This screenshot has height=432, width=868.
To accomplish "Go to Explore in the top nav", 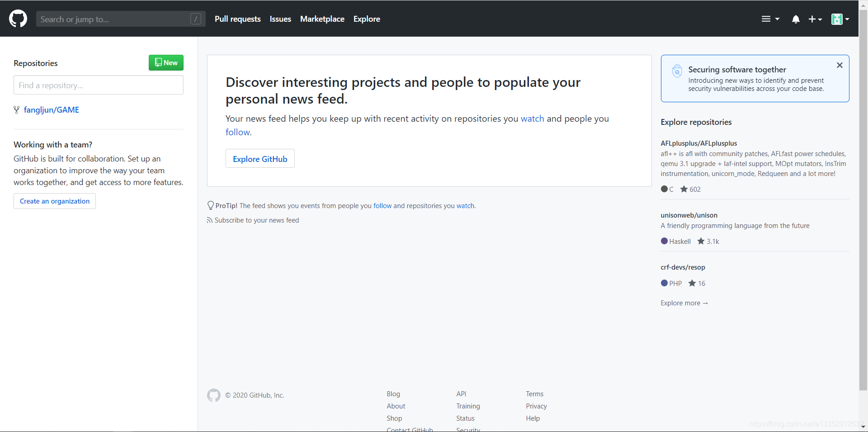I will pos(367,19).
